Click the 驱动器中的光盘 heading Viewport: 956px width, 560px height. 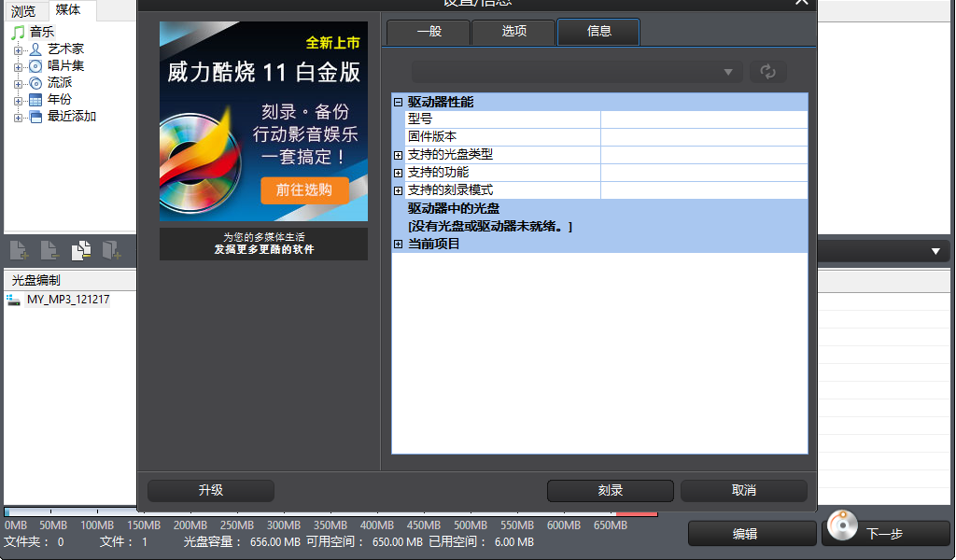(454, 209)
